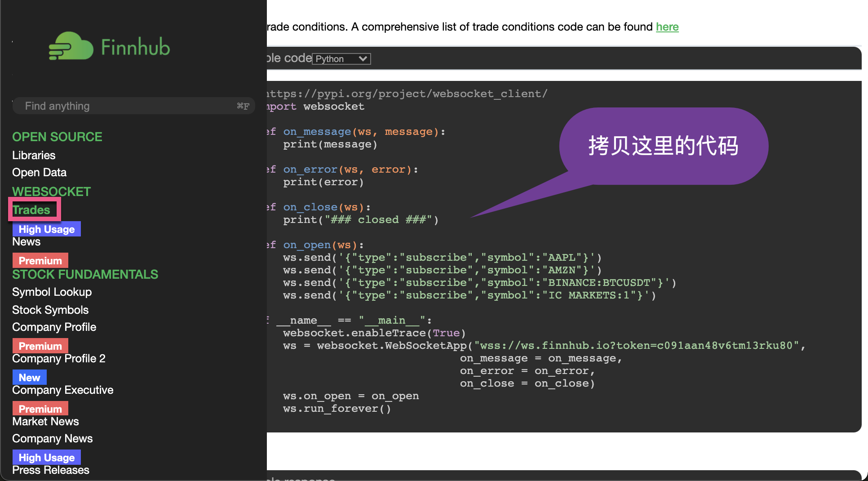Click the STOCK FUNDAMENTALS section header
This screenshot has height=481, width=868.
coord(85,274)
